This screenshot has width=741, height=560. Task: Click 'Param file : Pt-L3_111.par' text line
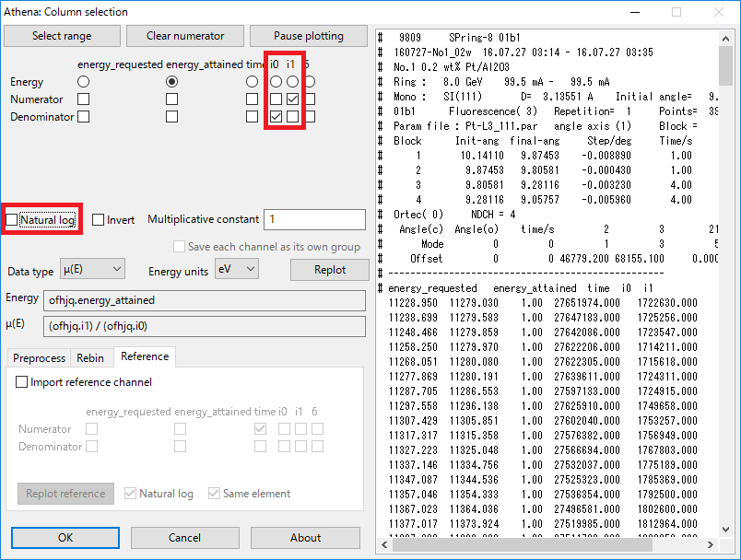pos(465,126)
